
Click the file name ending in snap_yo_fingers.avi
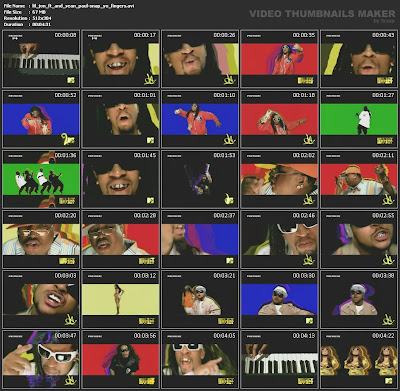[83, 6]
